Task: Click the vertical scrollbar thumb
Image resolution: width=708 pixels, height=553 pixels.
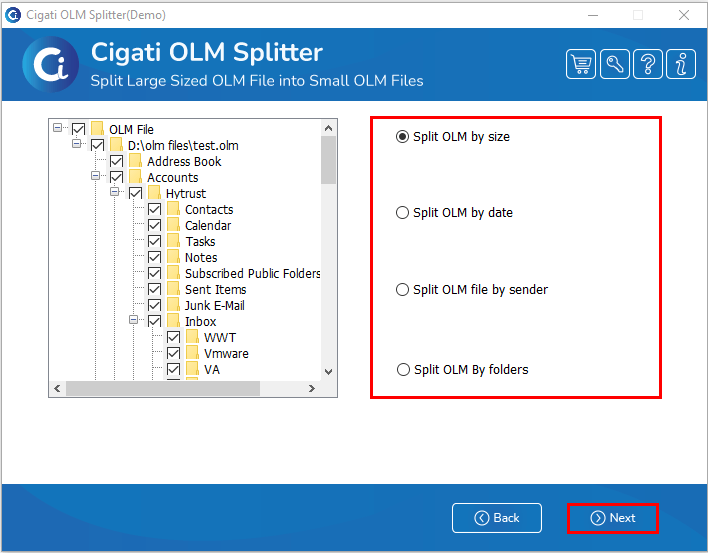Action: 328,160
